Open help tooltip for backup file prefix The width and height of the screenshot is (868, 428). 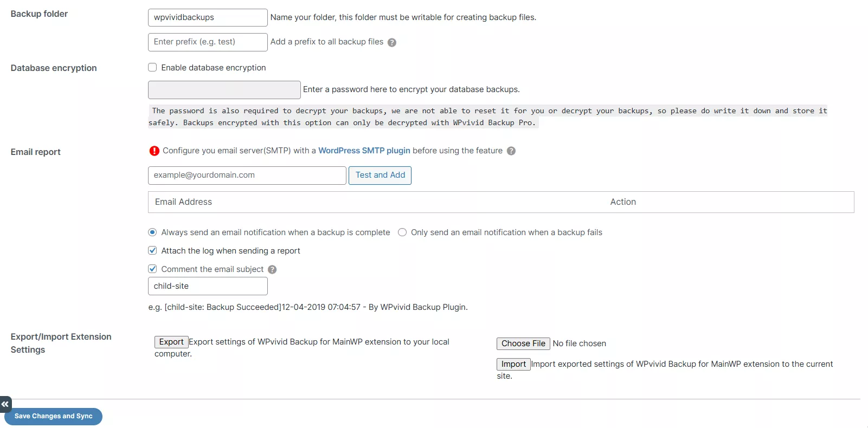(392, 42)
